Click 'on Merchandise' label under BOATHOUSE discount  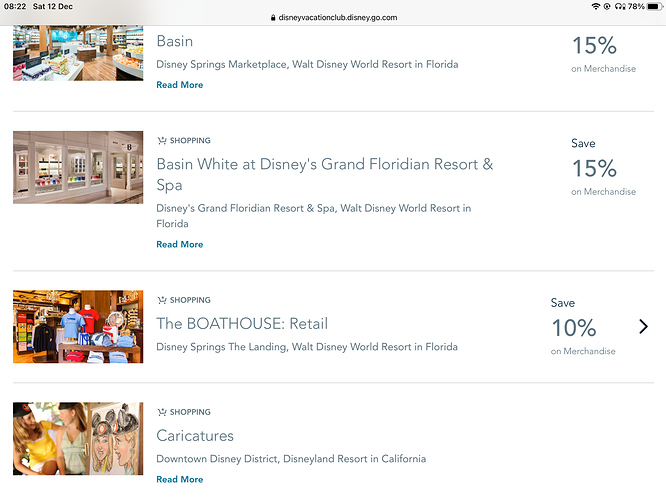click(x=583, y=351)
